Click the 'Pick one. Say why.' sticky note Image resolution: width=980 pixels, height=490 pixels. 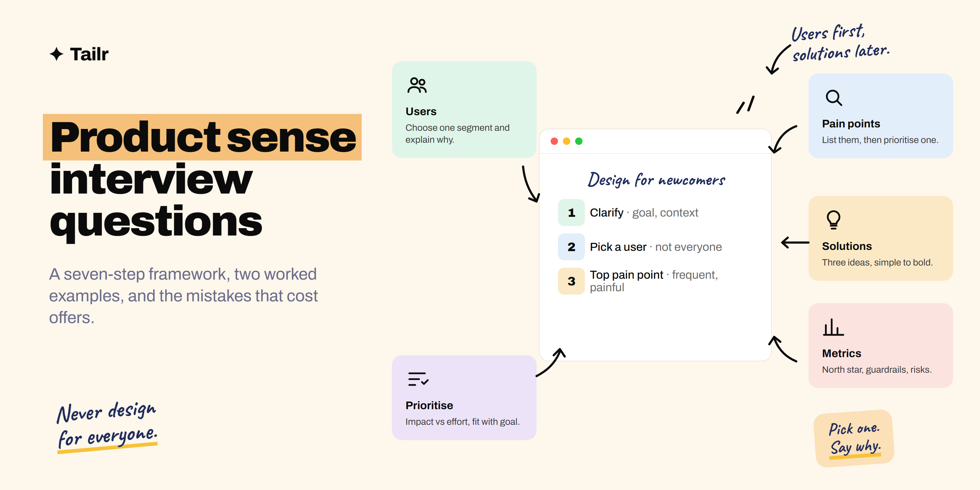854,438
